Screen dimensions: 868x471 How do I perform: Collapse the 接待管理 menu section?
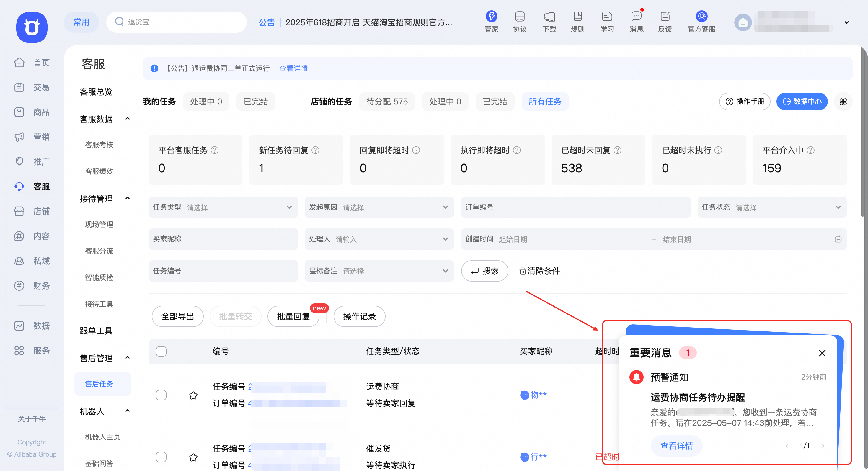[x=127, y=198]
